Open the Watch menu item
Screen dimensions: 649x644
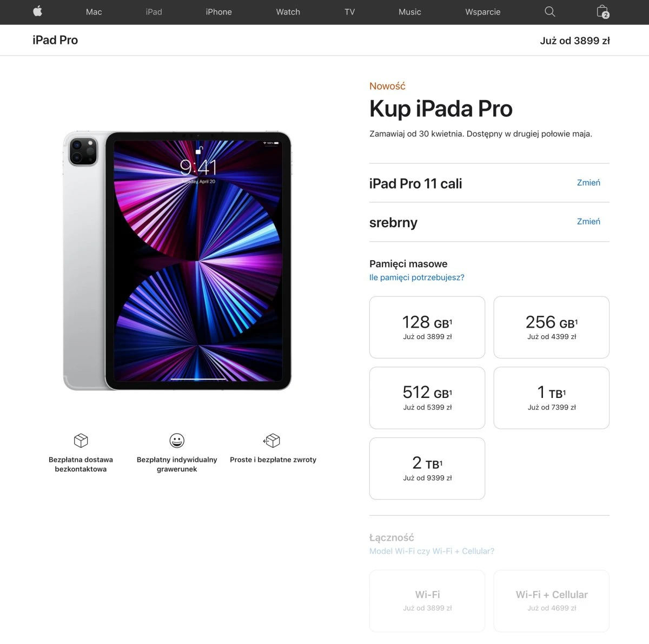pyautogui.click(x=288, y=12)
